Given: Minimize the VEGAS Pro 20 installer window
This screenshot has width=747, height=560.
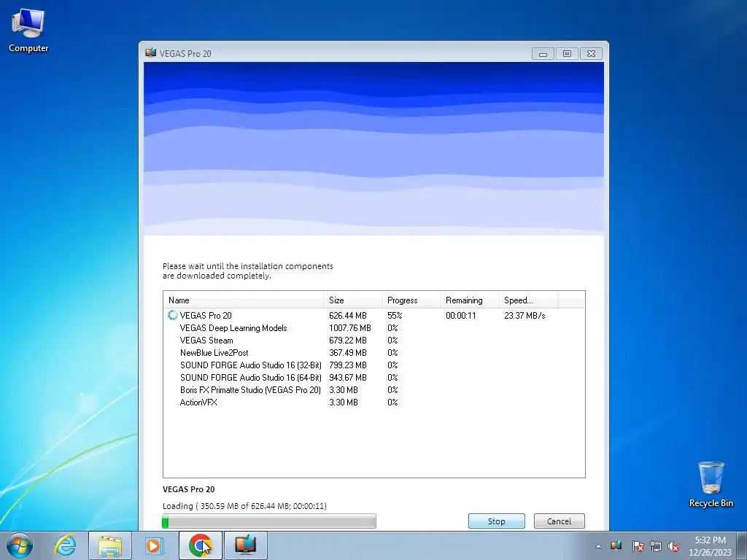Looking at the screenshot, I should pyautogui.click(x=543, y=54).
